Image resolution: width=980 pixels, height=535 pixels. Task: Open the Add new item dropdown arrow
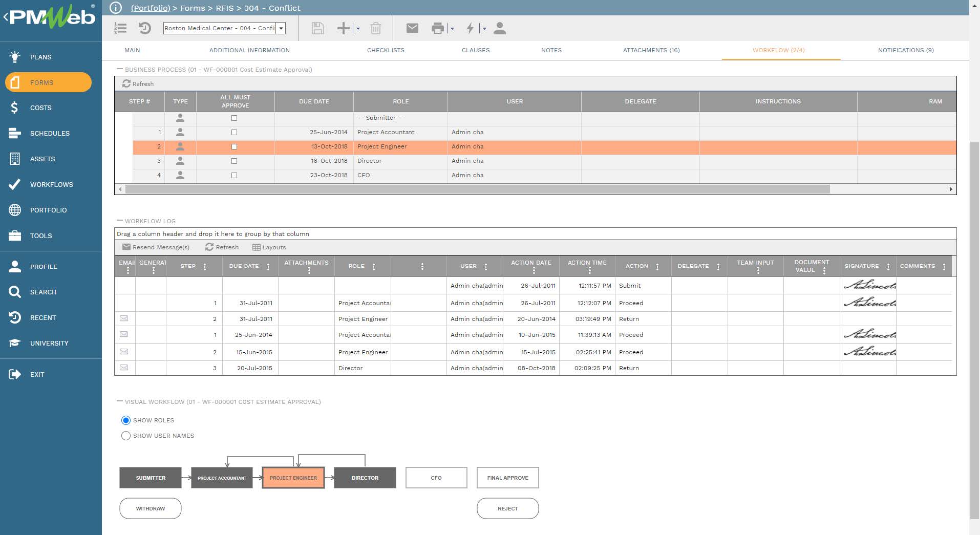coord(358,28)
